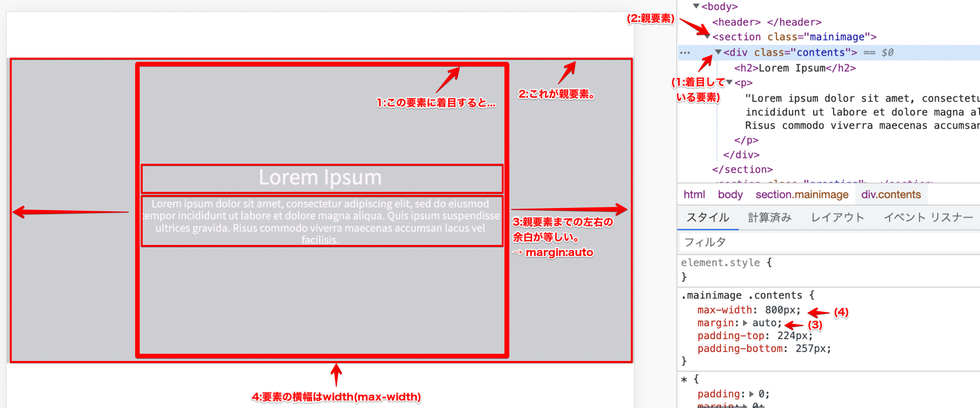Click the margin auto value
980x408 pixels.
coord(764,323)
